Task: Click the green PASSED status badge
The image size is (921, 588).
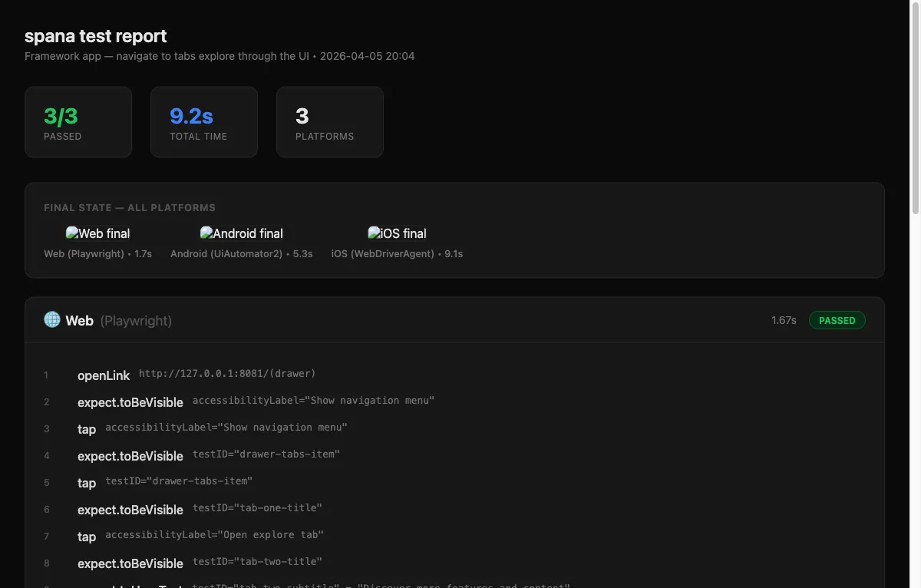Action: coord(837,320)
